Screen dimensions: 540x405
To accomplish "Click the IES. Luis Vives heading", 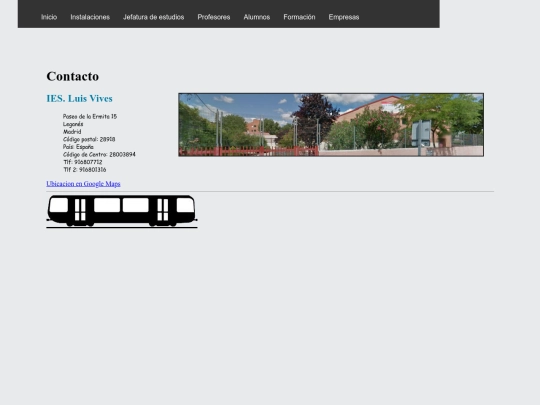I will 80,98.
